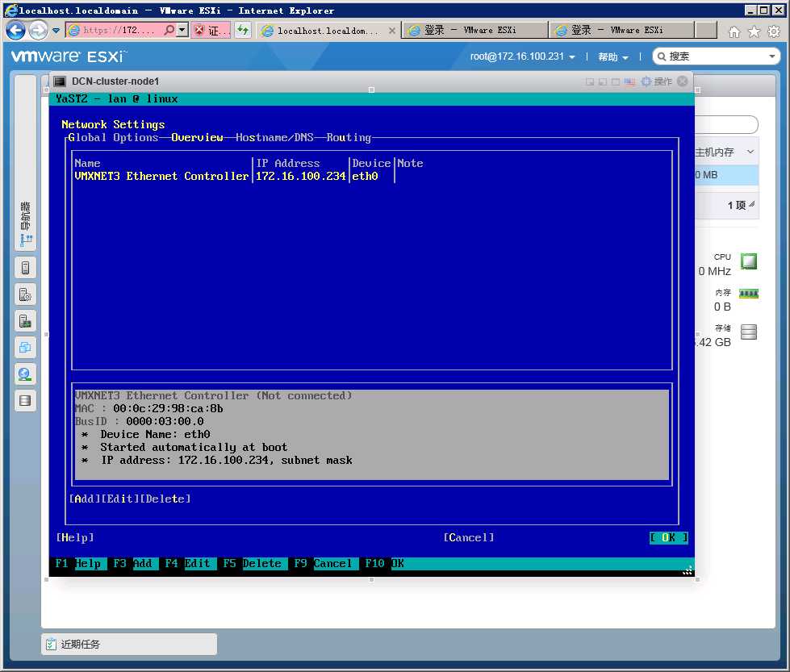Open the 主机内存 column dropdown chevron
The width and height of the screenshot is (790, 672).
[x=750, y=152]
